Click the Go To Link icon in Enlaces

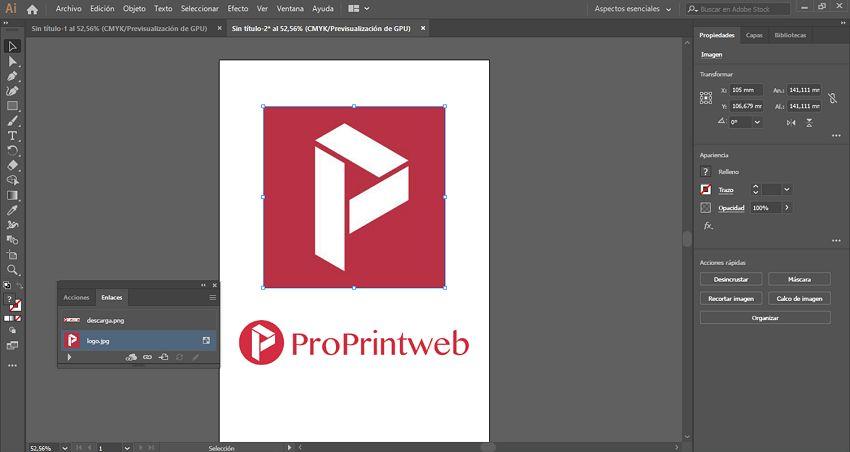tap(164, 357)
